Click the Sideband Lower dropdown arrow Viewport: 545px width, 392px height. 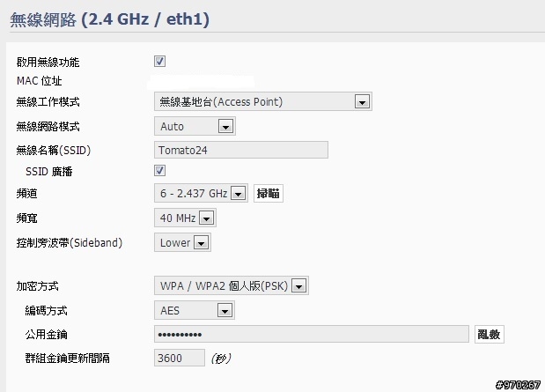pyautogui.click(x=201, y=243)
